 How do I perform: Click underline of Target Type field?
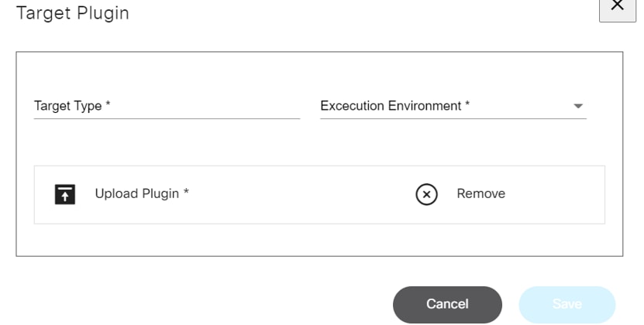click(x=167, y=118)
